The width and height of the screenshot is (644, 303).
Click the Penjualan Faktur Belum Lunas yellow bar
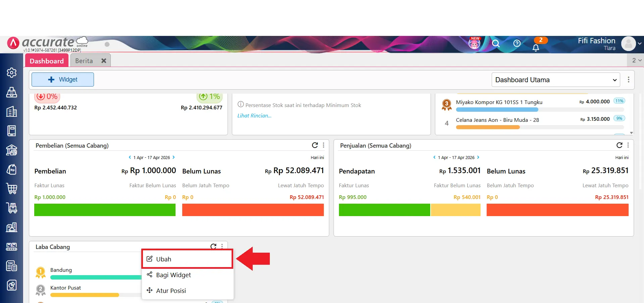coord(455,210)
